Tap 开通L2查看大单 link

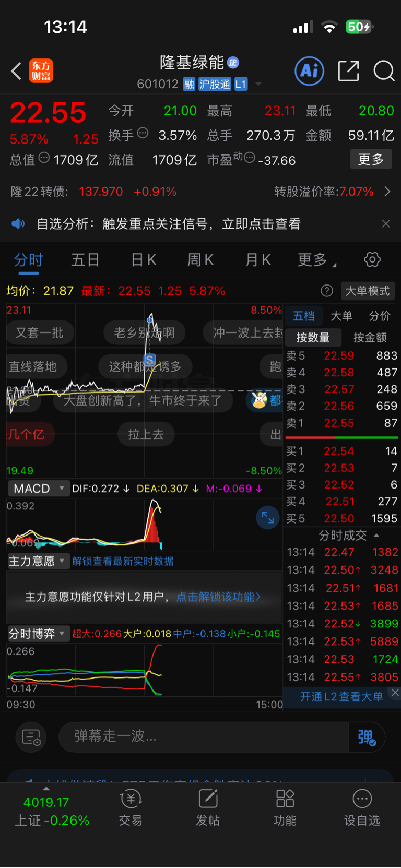(341, 697)
